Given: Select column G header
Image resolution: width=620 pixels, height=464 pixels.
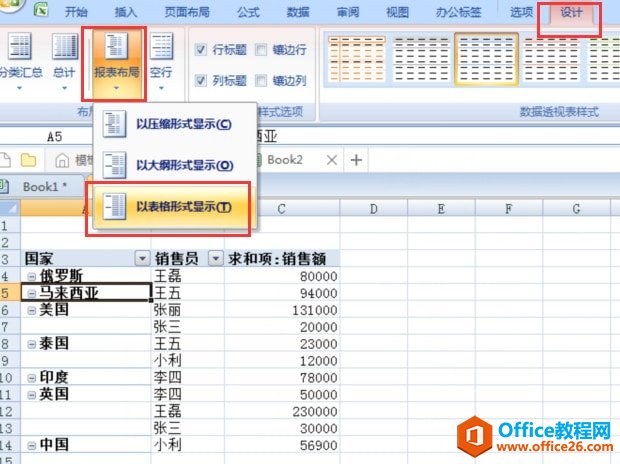Looking at the screenshot, I should (x=577, y=208).
